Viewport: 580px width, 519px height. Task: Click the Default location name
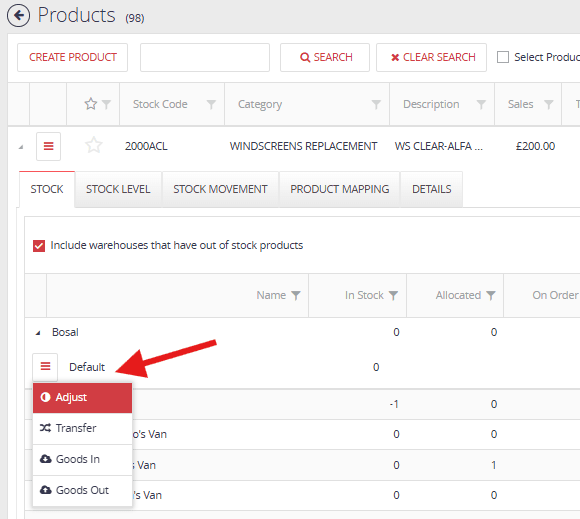(87, 367)
